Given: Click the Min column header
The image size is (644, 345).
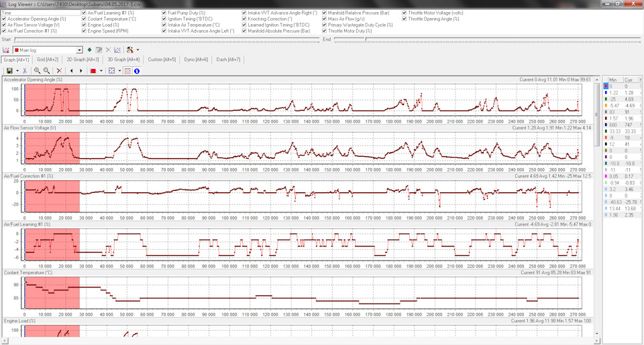Looking at the screenshot, I should [x=615, y=80].
